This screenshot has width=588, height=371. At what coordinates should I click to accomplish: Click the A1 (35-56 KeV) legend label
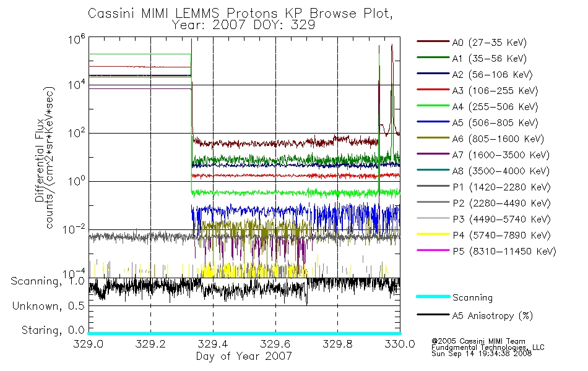490,59
